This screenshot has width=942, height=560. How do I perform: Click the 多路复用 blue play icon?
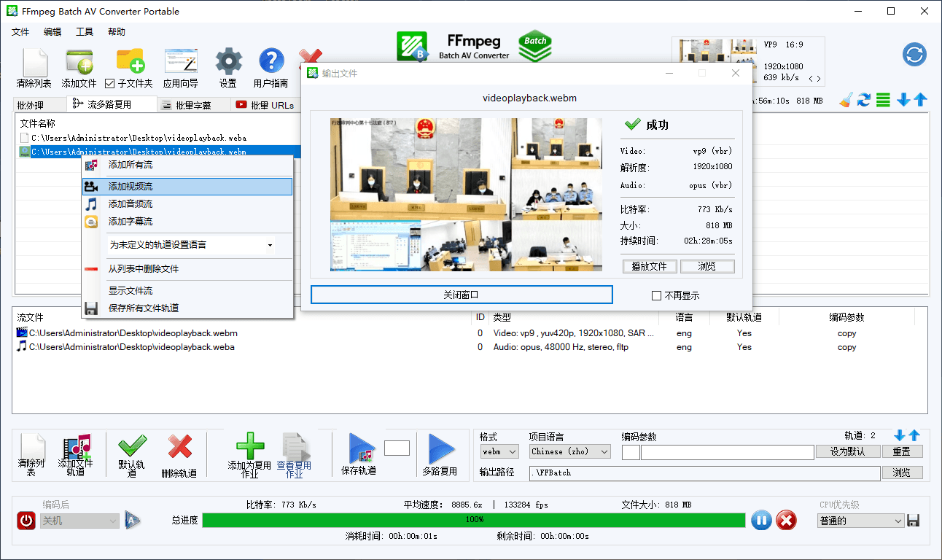click(x=440, y=448)
